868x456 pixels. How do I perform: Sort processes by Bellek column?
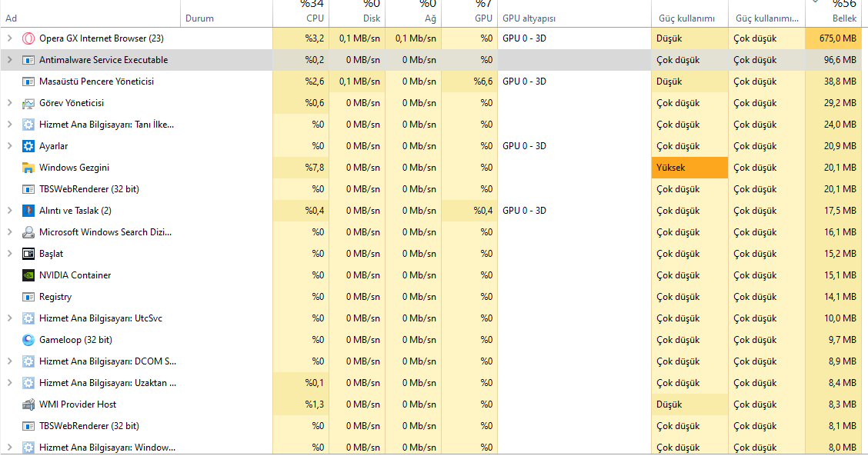[843, 18]
